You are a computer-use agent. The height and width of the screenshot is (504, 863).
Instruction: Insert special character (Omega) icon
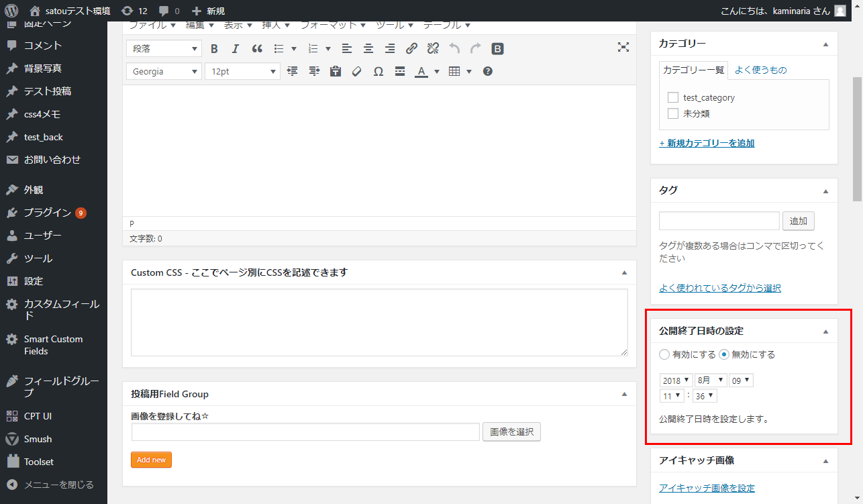click(x=378, y=71)
